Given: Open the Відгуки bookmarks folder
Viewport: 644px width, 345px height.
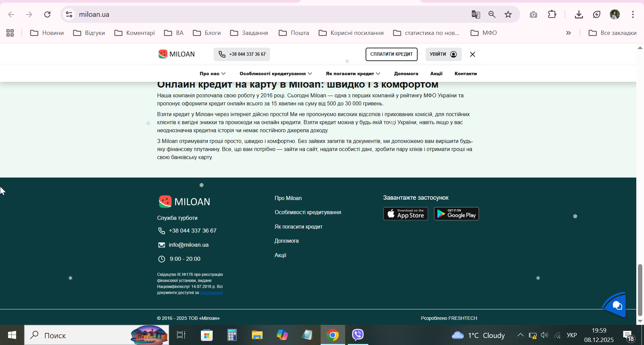Looking at the screenshot, I should [x=89, y=33].
